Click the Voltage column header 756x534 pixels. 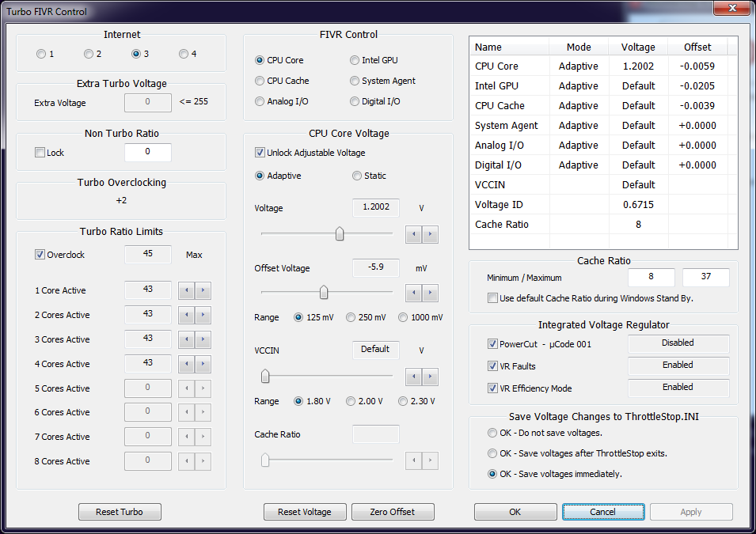638,47
